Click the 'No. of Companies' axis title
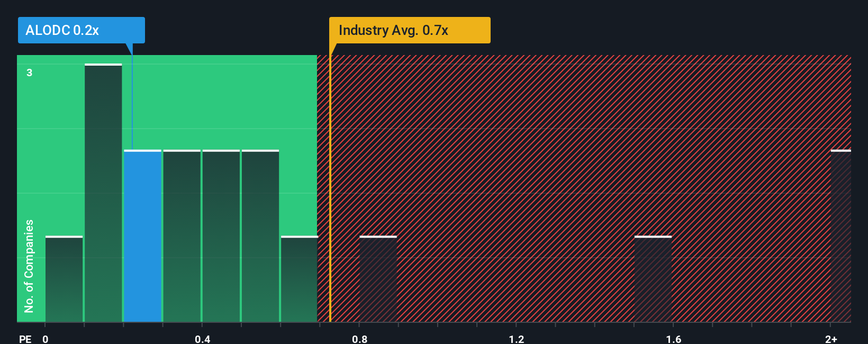 coord(29,266)
